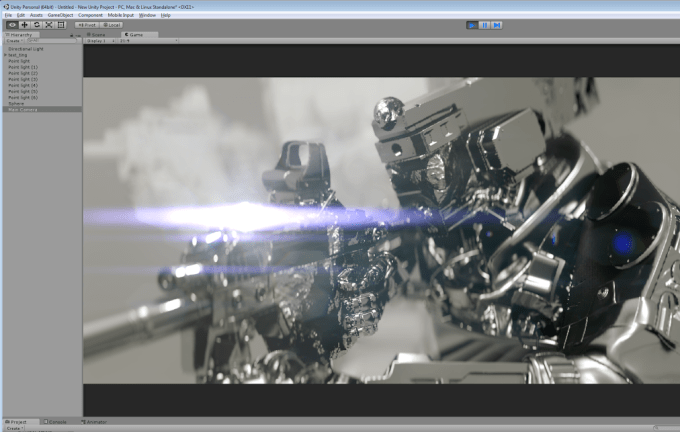680x432 pixels.
Task: Switch to the Console tab
Action: coord(57,422)
